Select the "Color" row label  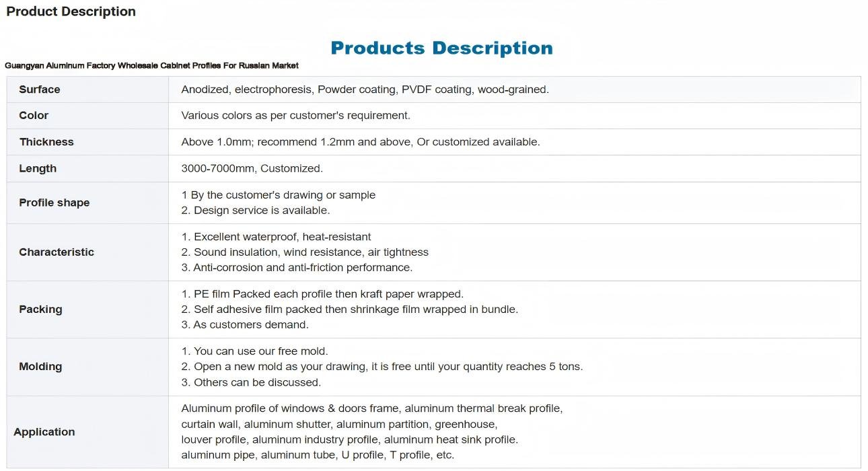(34, 116)
